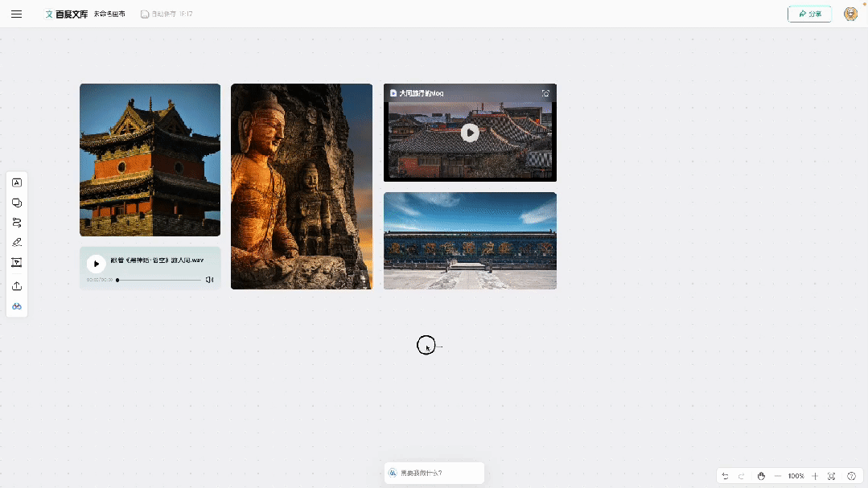This screenshot has width=868, height=488.
Task: Click the audio progress slider handle
Action: 117,280
